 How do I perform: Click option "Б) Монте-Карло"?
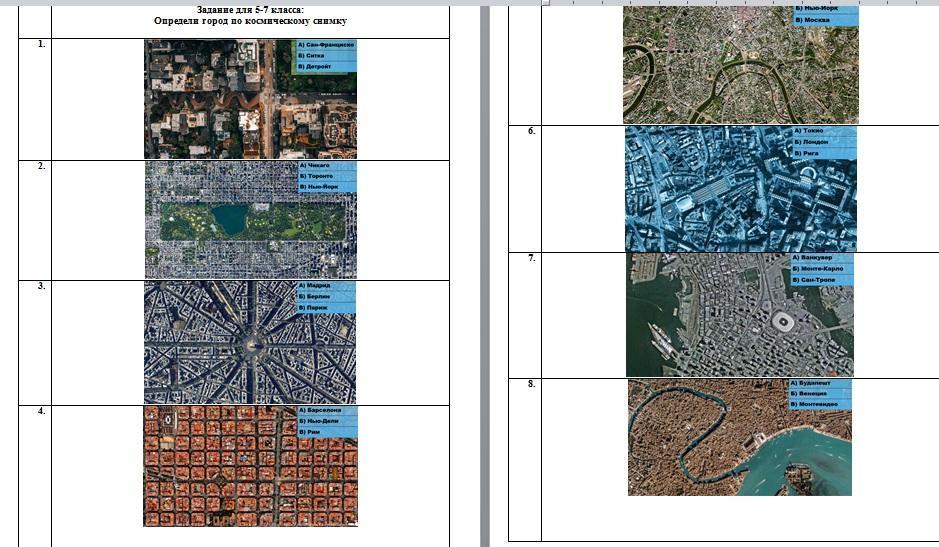coord(817,269)
